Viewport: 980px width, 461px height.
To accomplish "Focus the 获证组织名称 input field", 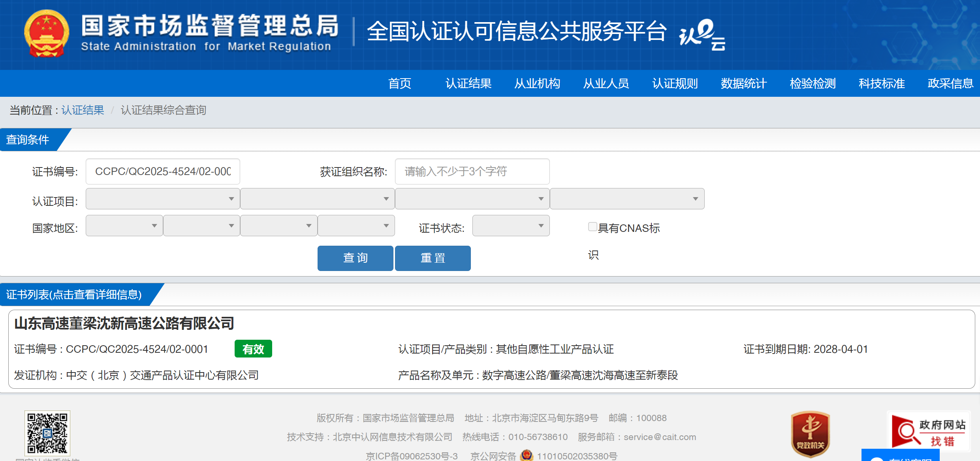I will coord(472,171).
